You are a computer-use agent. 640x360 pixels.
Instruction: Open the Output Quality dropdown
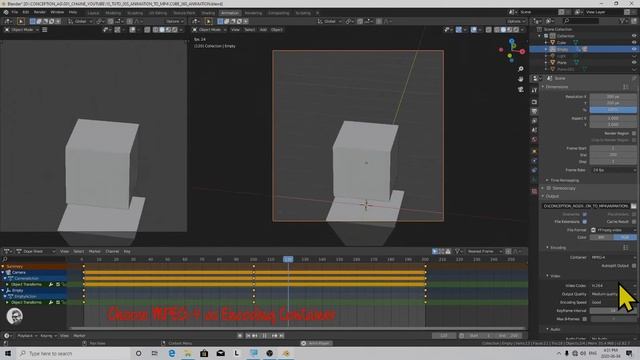point(613,294)
